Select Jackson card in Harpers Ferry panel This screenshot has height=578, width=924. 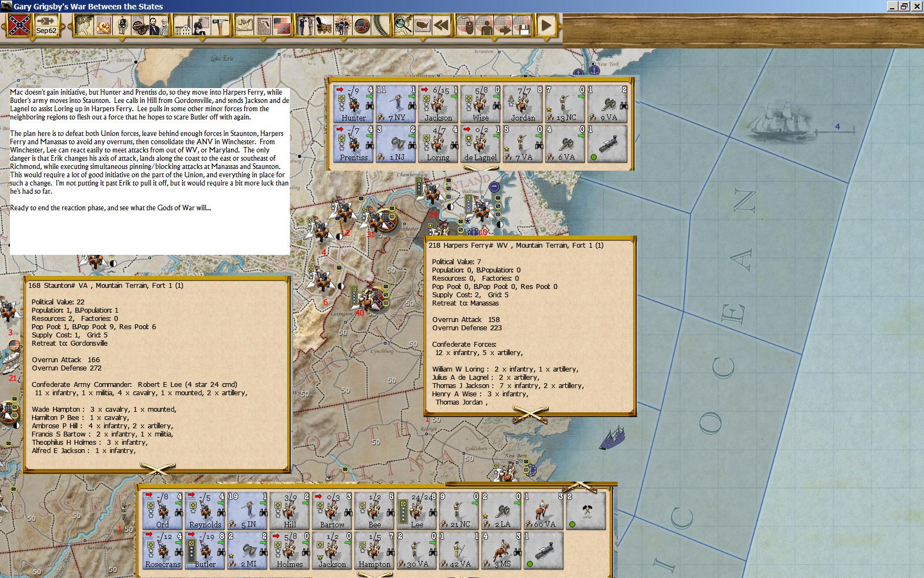438,103
